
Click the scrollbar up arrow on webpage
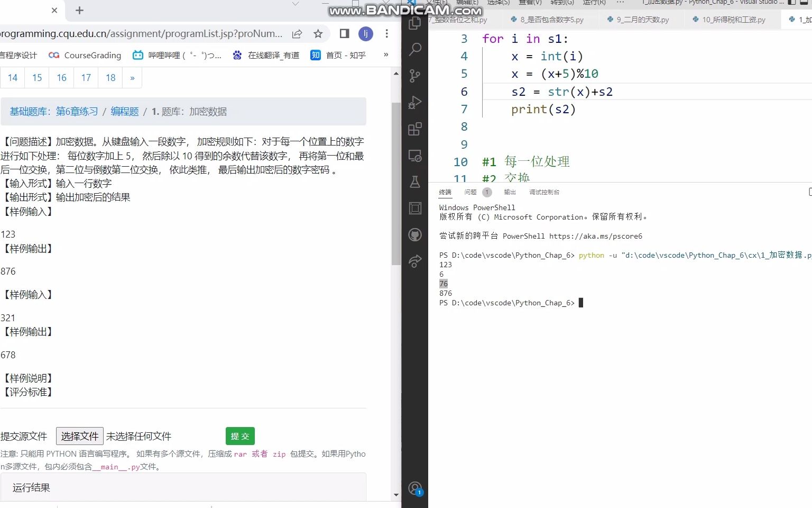click(396, 74)
